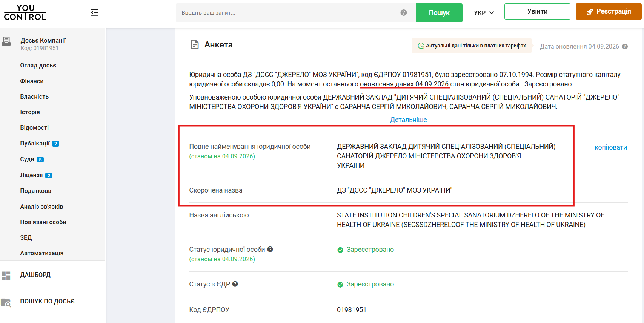644x323 pixels.
Task: Collapse the sidebar with the menu icon
Action: click(95, 13)
